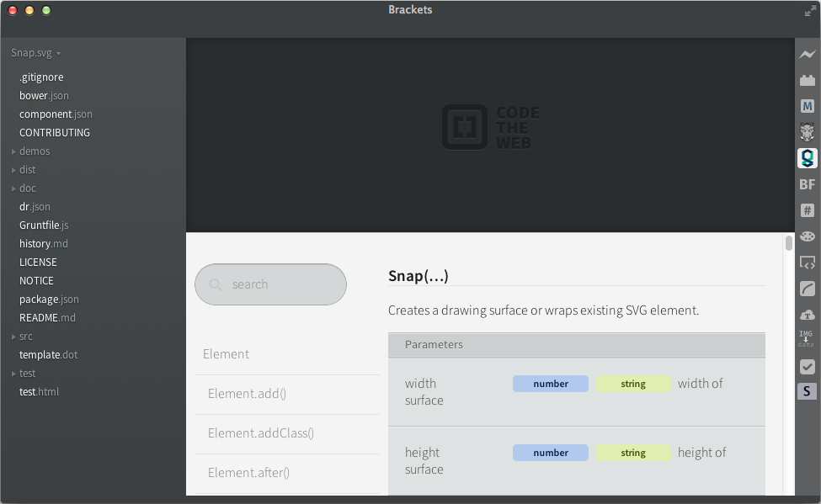Open template.dot file

point(48,355)
